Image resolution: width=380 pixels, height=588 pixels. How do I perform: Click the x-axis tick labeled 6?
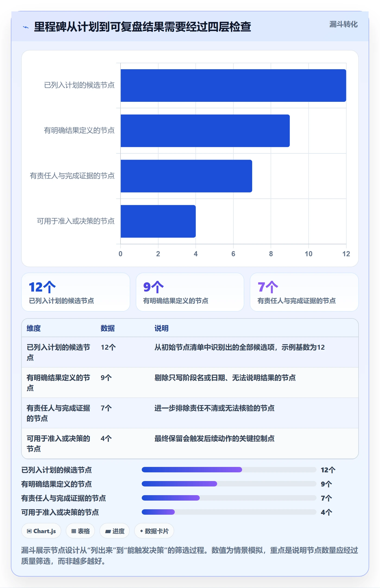(233, 254)
